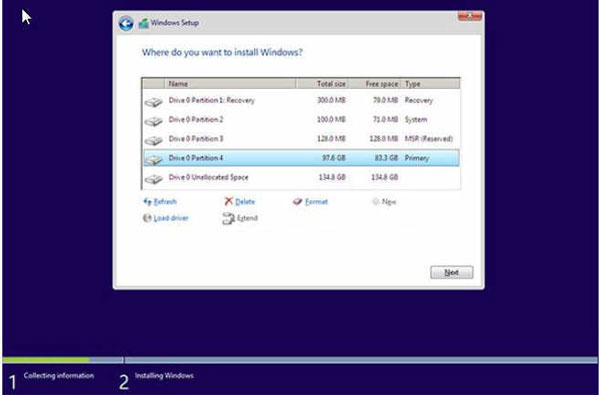The height and width of the screenshot is (395, 600).
Task: Select Drive 0 Partition 4 row
Action: pos(301,158)
